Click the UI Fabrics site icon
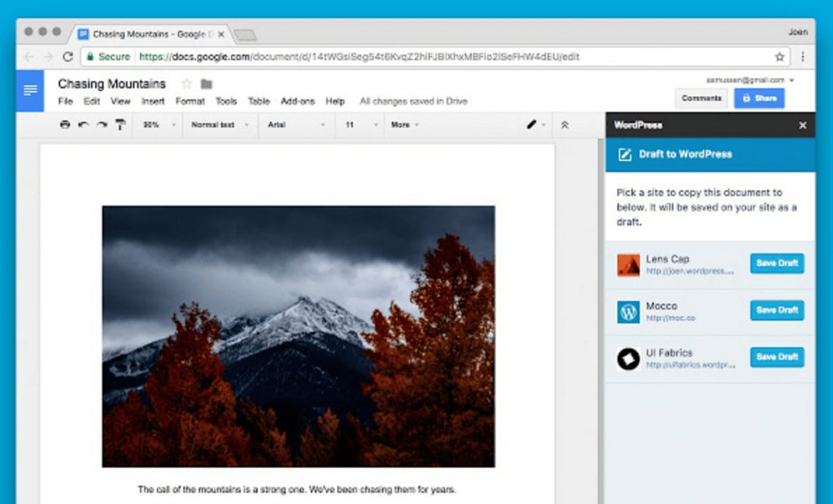833x504 pixels. 628,358
